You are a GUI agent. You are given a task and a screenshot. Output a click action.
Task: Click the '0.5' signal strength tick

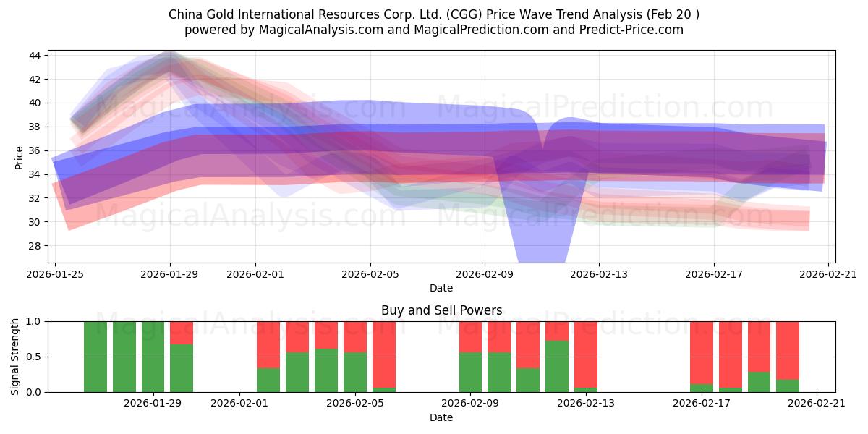pyautogui.click(x=34, y=357)
